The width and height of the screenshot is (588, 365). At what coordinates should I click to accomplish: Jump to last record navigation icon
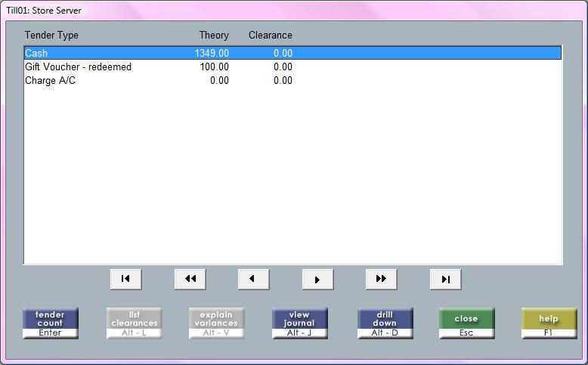[x=445, y=279]
